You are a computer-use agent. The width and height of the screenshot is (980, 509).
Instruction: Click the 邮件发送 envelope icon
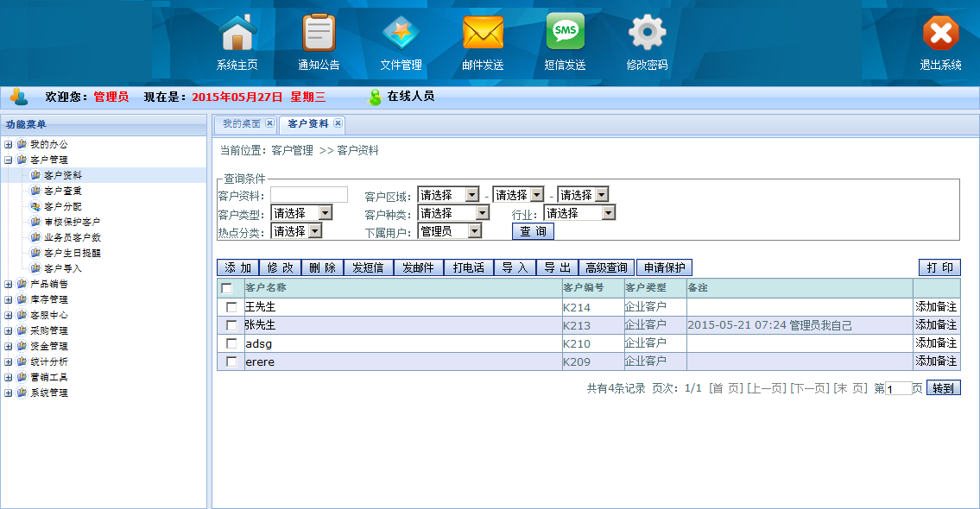(483, 34)
